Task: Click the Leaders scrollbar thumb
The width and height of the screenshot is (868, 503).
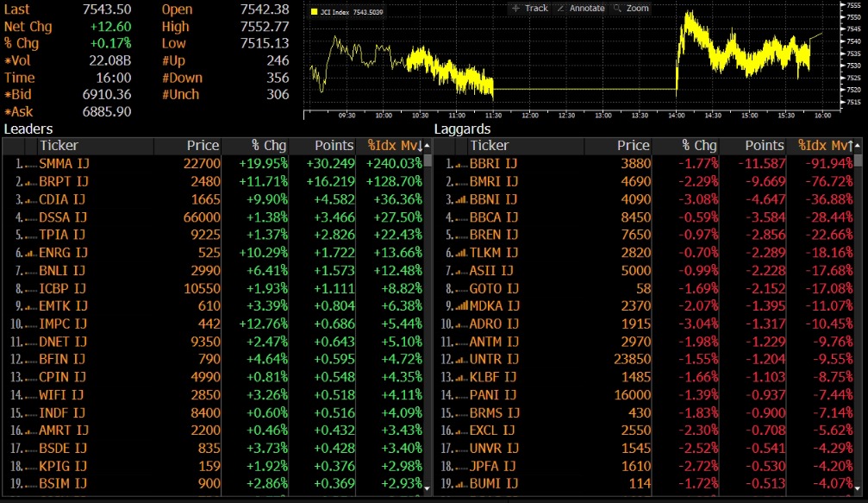Action: coord(428,160)
